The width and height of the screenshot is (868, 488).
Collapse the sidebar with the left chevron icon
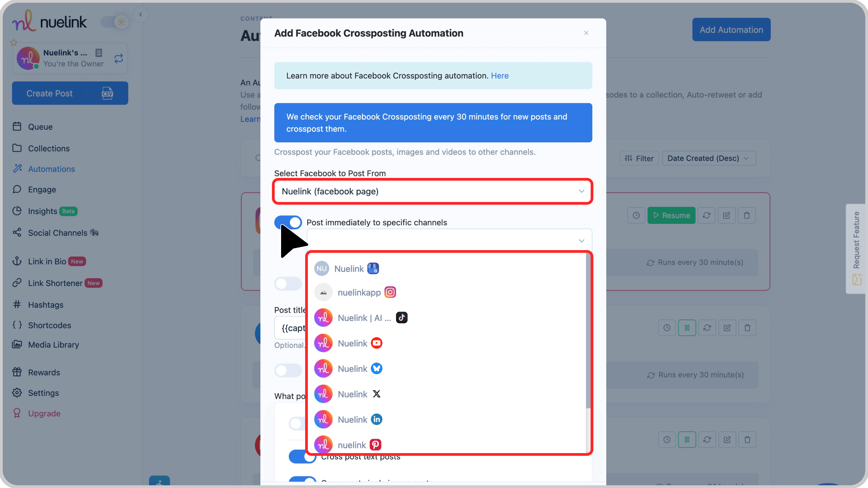pyautogui.click(x=140, y=14)
